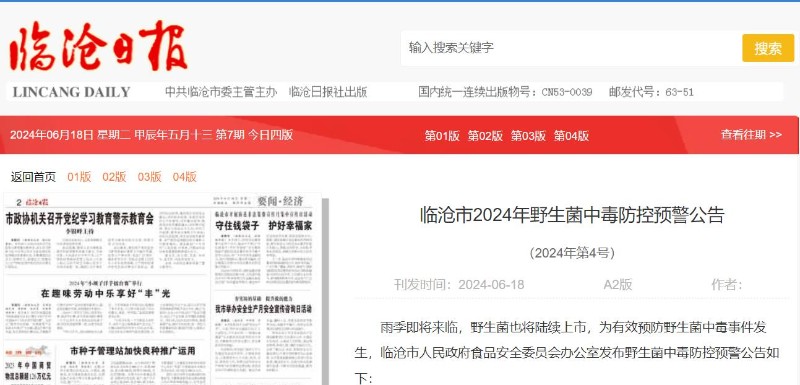Image resolution: width=800 pixels, height=385 pixels.
Task: Open 第02版 in the red bar
Action: click(x=485, y=136)
